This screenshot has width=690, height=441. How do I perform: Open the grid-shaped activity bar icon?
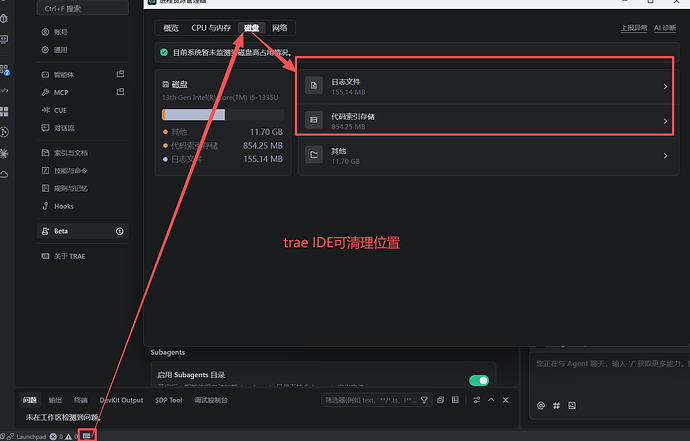(4, 111)
